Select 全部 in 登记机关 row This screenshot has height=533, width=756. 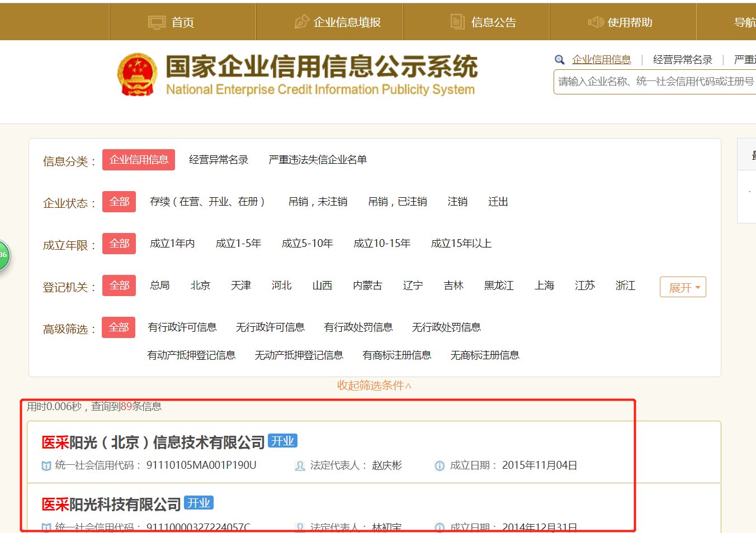point(119,285)
